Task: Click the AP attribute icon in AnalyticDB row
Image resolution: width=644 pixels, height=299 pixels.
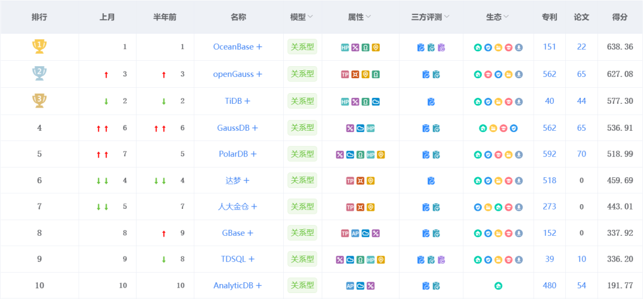Action: pyautogui.click(x=350, y=286)
